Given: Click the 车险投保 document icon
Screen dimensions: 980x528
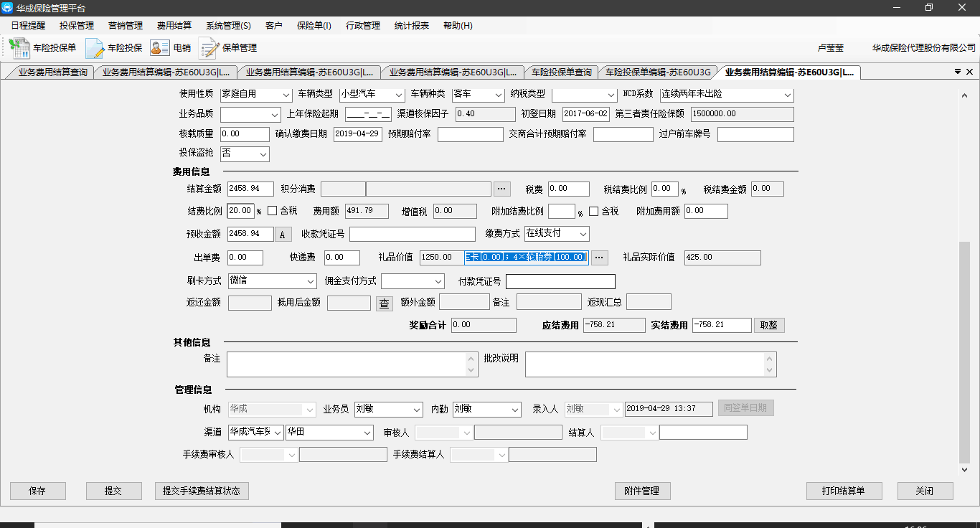Looking at the screenshot, I should click(x=95, y=48).
